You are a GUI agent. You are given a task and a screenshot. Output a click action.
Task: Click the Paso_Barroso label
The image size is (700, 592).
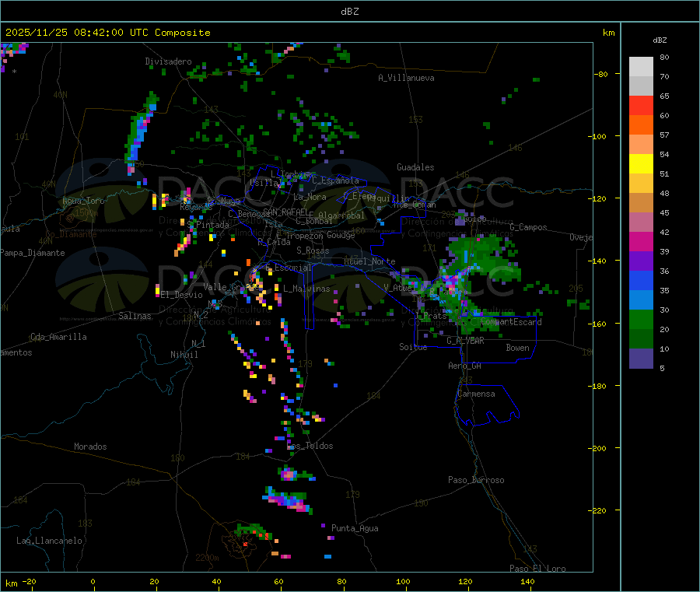click(x=476, y=480)
